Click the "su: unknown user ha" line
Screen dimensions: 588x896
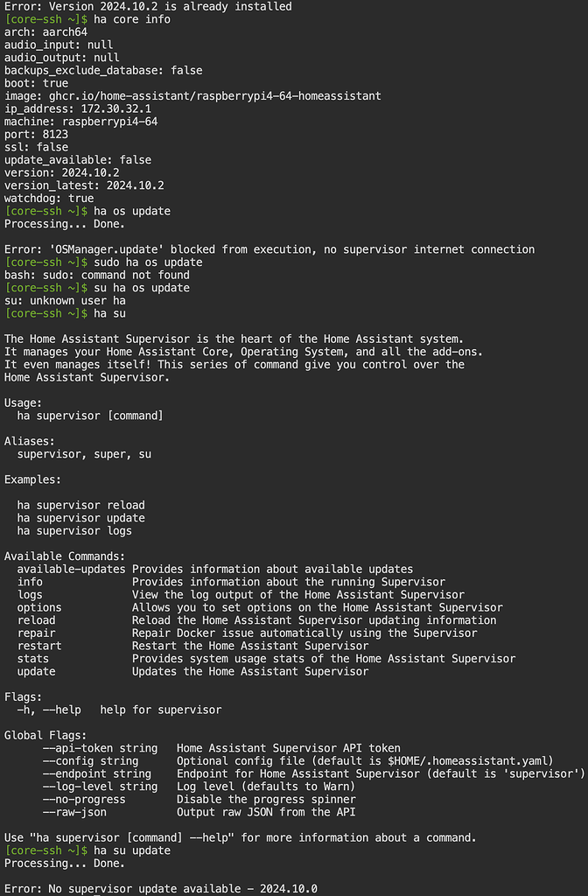65,301
